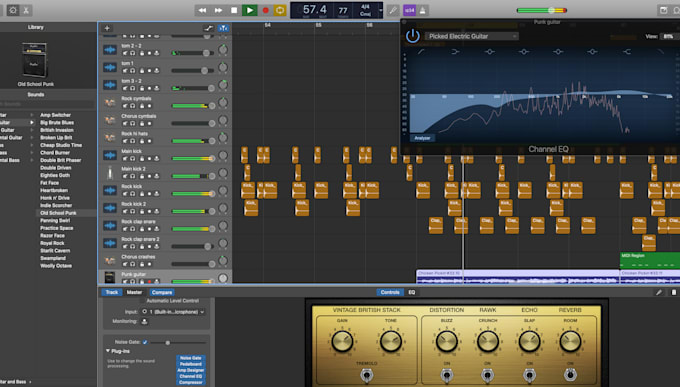Add a new track with plus button

coord(107,28)
